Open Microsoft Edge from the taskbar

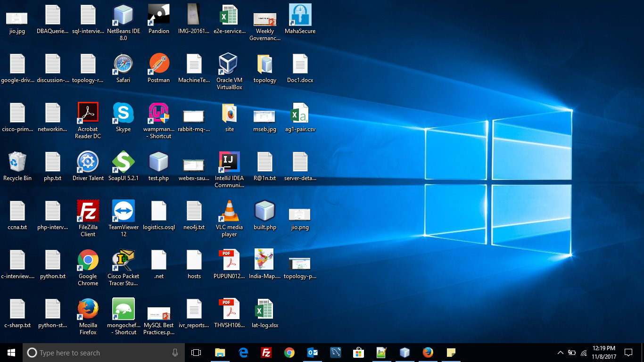tap(243, 353)
